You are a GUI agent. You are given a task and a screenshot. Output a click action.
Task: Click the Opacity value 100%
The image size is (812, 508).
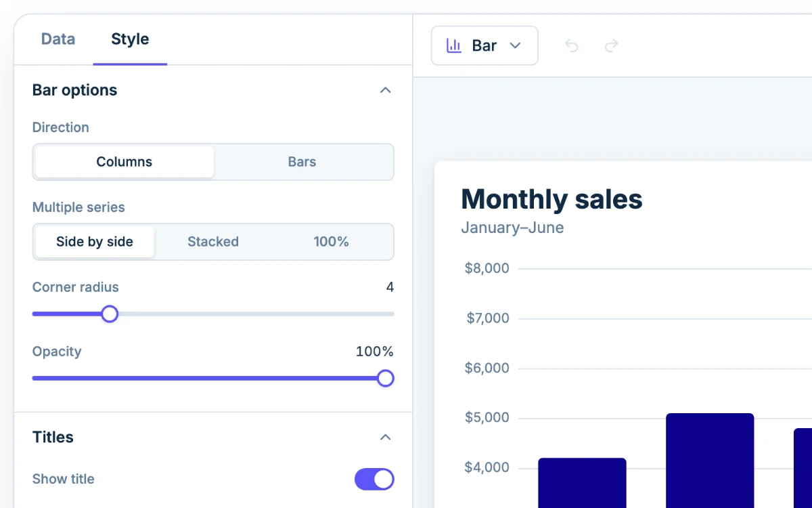pos(375,352)
